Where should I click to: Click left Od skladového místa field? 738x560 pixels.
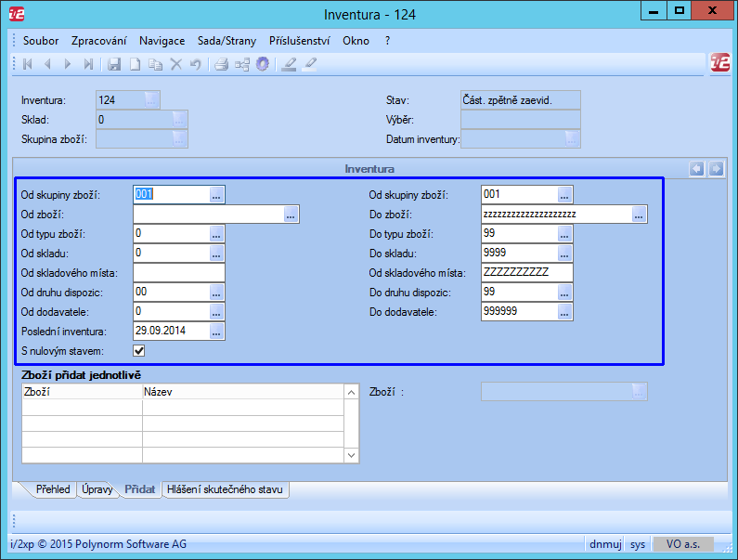(x=179, y=273)
